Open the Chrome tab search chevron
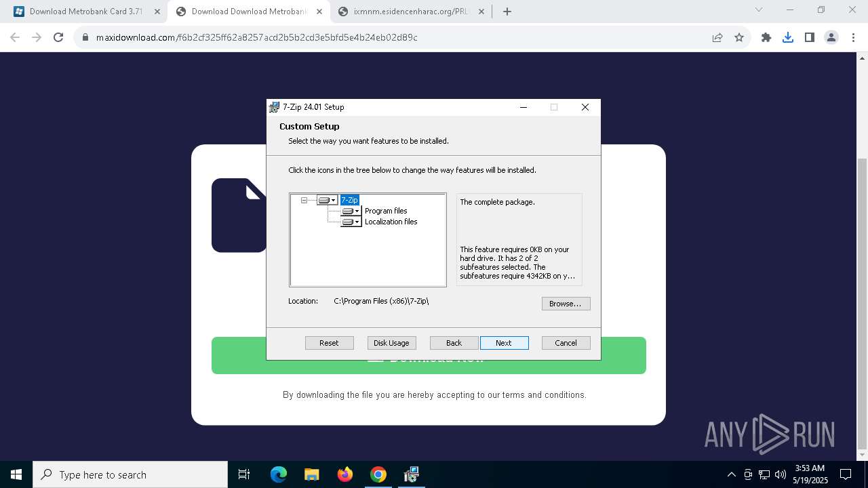Viewport: 868px width, 488px height. tap(759, 10)
